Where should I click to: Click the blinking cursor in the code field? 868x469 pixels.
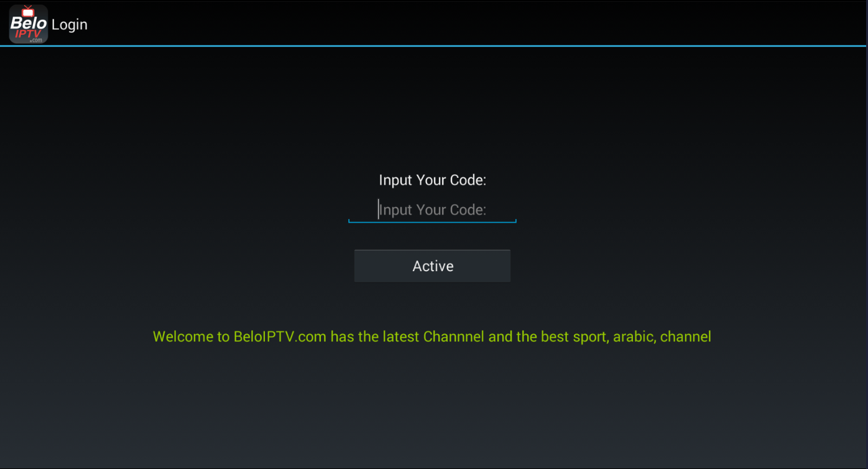[x=378, y=210]
